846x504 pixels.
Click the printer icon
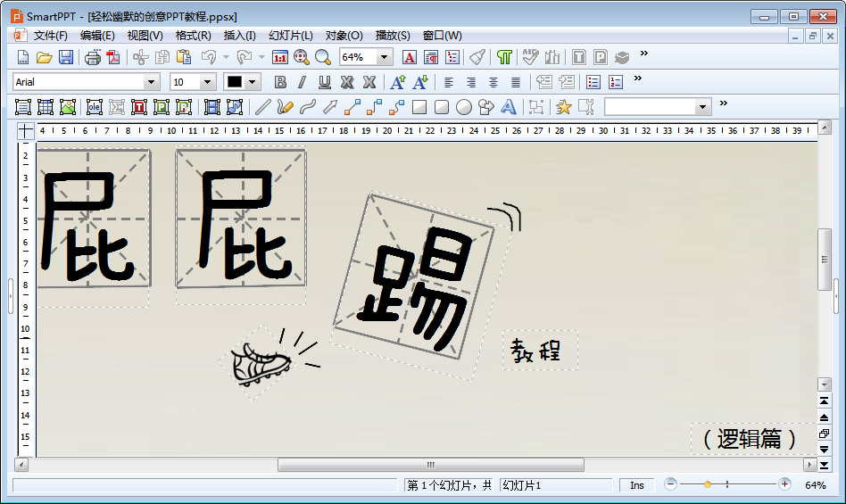(93, 57)
